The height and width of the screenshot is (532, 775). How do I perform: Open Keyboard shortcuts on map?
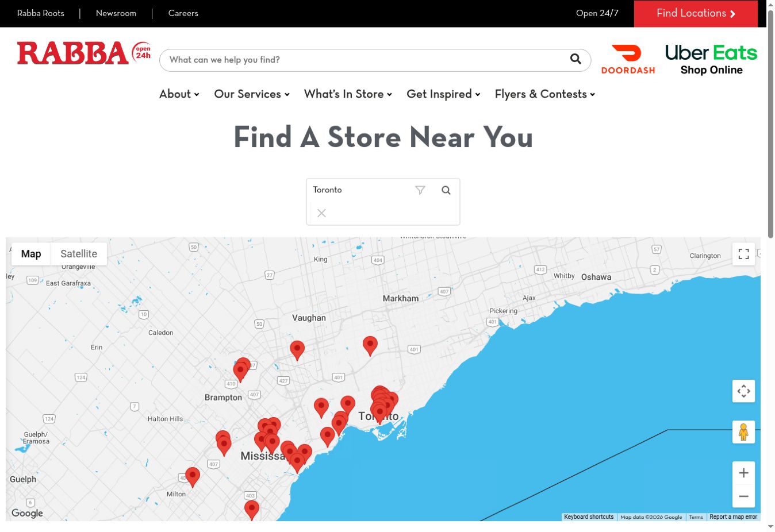[x=589, y=517]
